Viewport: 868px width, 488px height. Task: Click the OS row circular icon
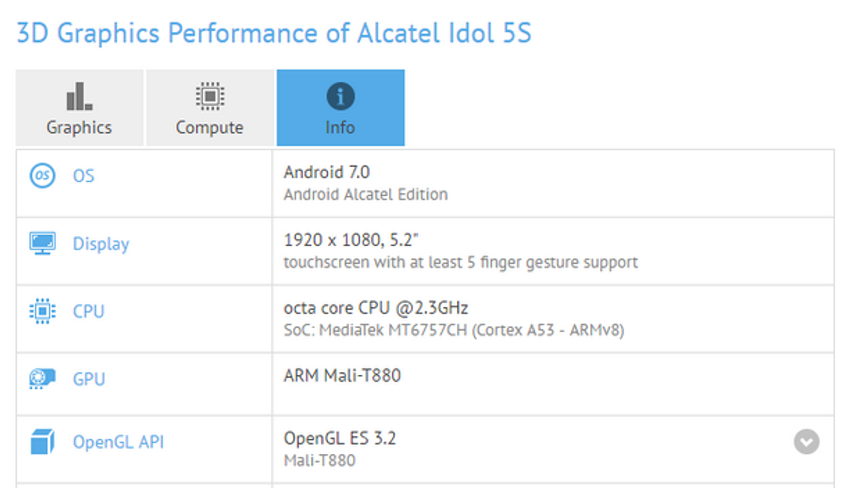pos(42,176)
